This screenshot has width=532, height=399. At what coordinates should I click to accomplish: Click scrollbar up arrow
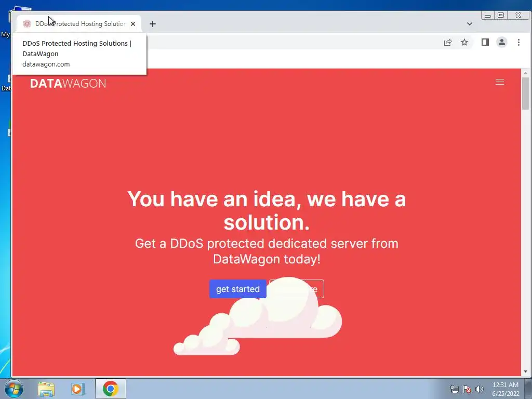click(526, 73)
